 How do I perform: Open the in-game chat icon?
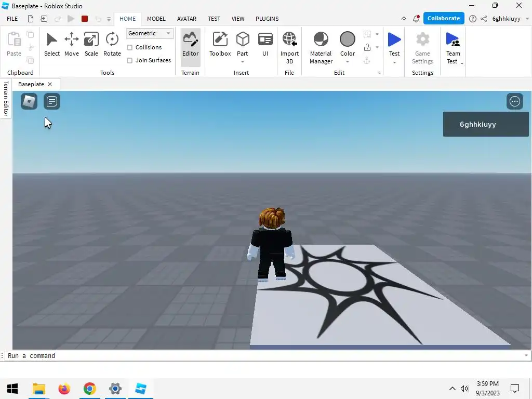[x=52, y=101]
